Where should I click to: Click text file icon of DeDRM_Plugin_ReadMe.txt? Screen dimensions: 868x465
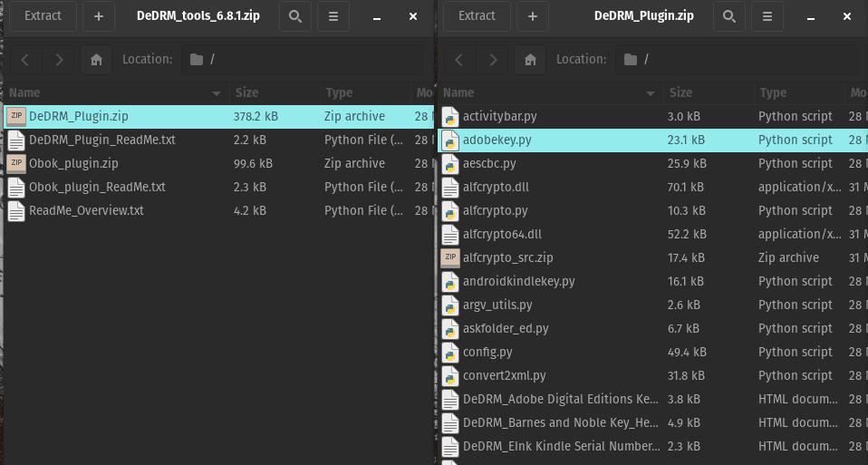16,140
